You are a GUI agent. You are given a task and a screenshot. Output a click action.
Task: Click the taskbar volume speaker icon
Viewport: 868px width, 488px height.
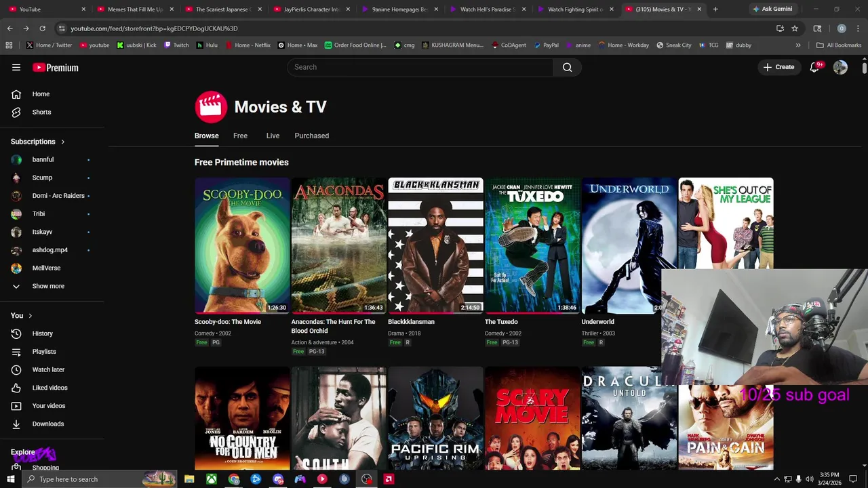809,479
